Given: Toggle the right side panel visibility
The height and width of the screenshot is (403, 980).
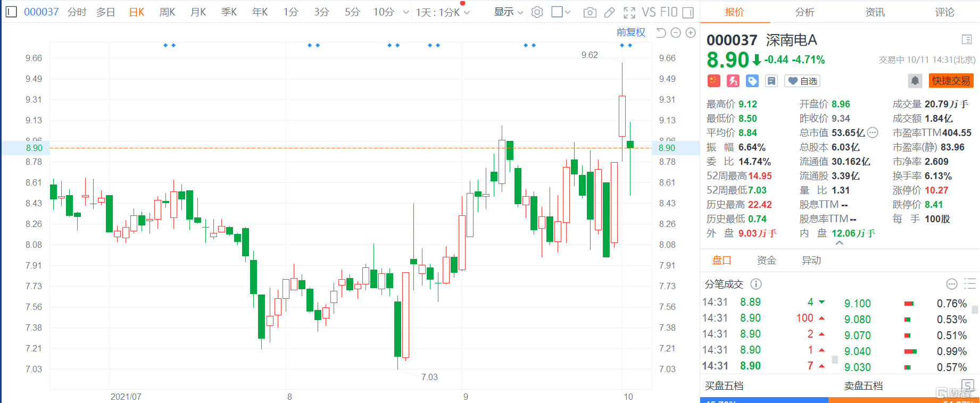Looking at the screenshot, I should coord(688,12).
